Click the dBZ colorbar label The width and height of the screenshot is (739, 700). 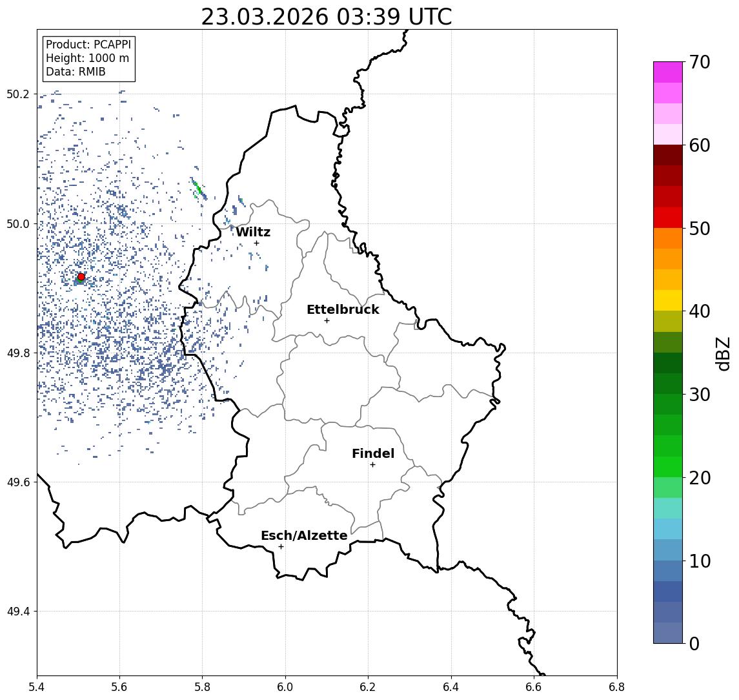click(722, 354)
